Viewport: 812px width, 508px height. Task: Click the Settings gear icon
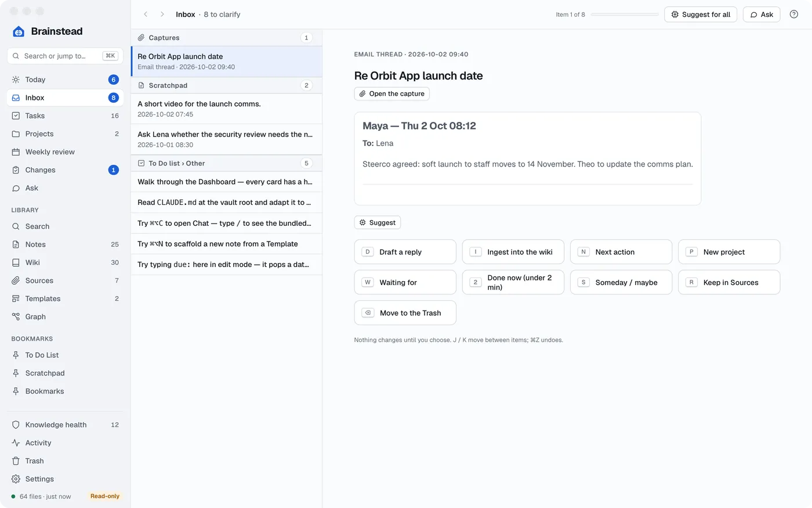[16, 479]
